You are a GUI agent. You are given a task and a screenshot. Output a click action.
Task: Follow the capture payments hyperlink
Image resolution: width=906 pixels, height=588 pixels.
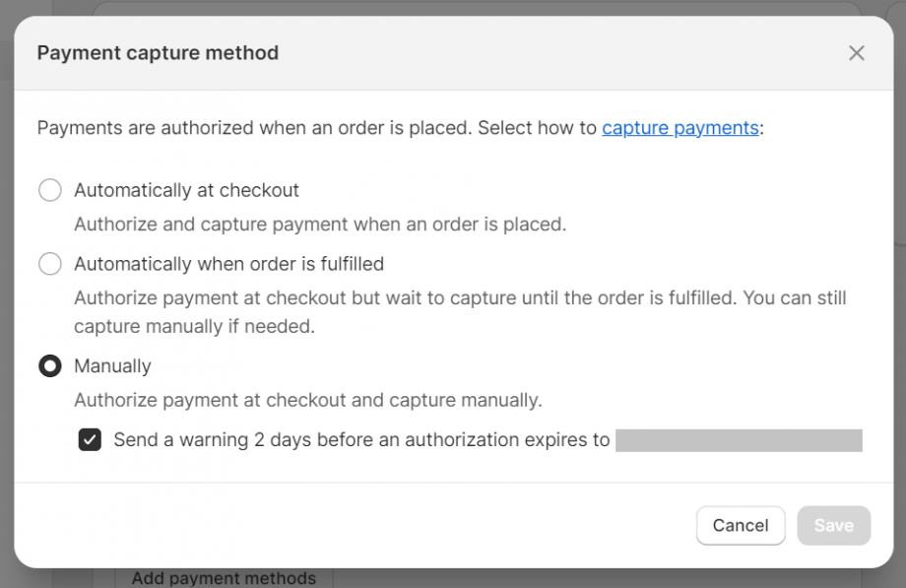tap(679, 127)
